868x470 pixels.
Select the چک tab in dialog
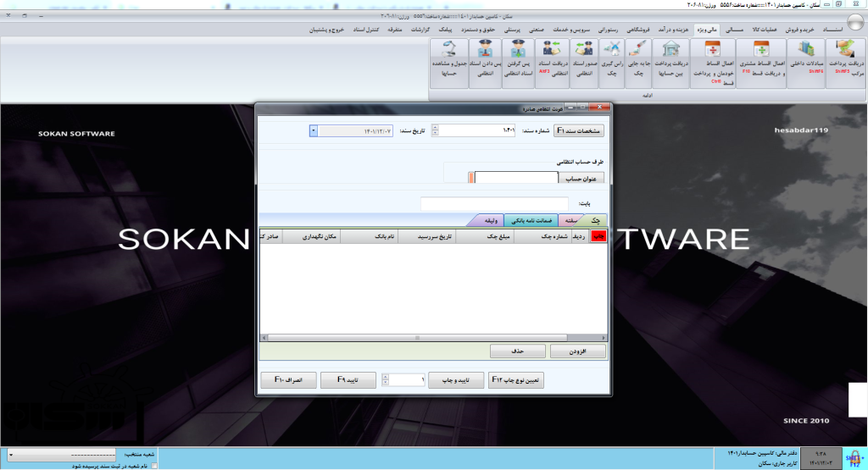pyautogui.click(x=594, y=221)
